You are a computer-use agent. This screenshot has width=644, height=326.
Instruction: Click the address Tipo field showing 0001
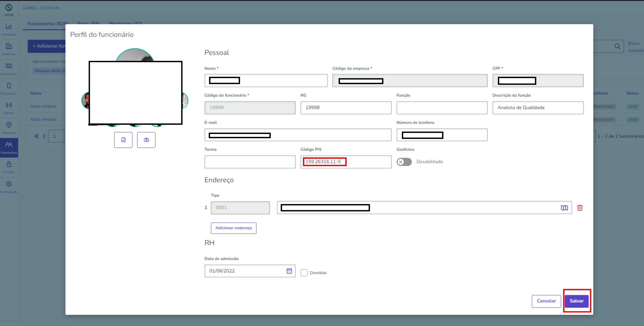[240, 208]
